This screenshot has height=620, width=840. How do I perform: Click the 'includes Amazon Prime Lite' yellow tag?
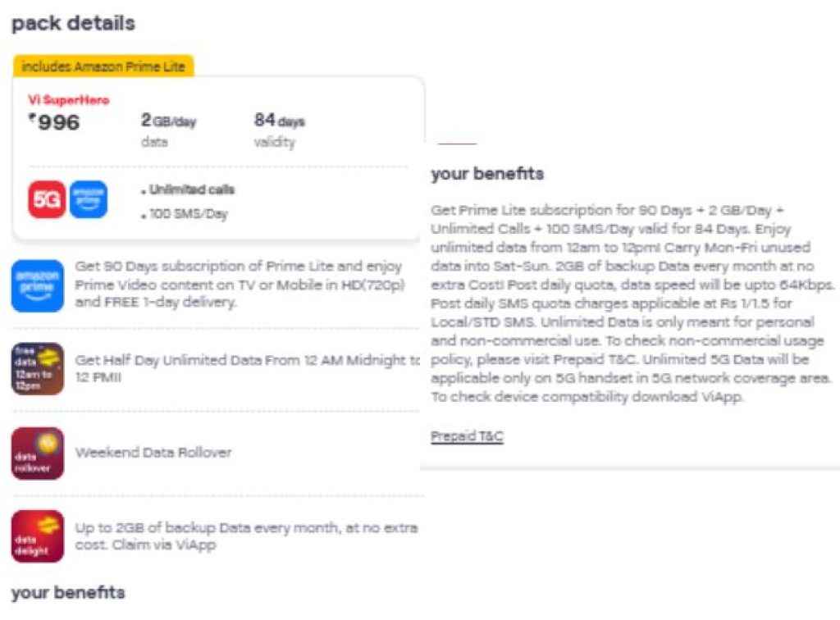103,66
